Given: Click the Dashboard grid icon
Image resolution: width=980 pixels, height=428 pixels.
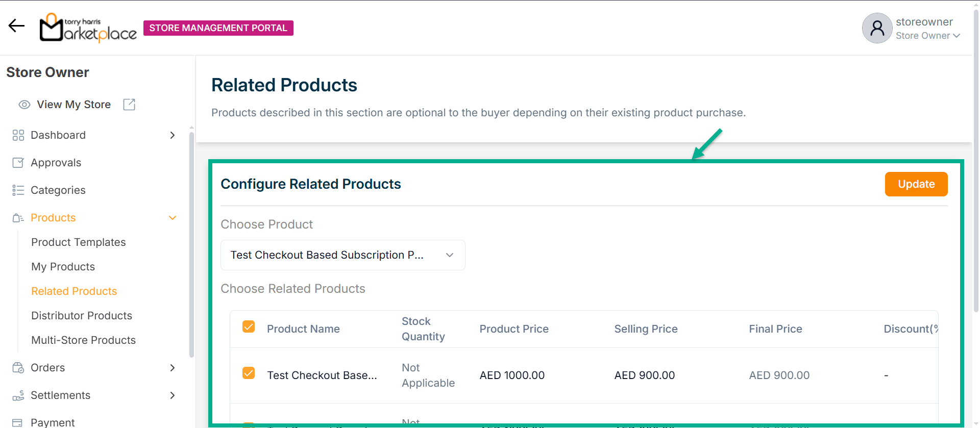Looking at the screenshot, I should coord(18,135).
